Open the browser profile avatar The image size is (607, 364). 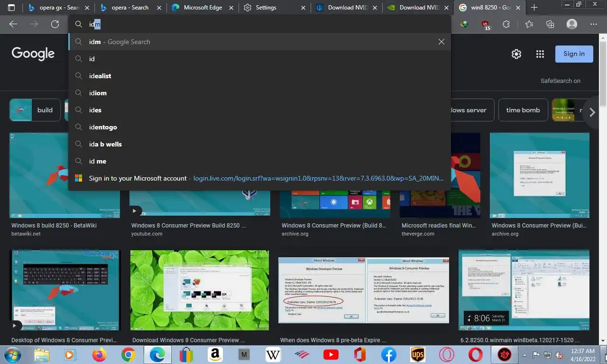click(x=572, y=24)
